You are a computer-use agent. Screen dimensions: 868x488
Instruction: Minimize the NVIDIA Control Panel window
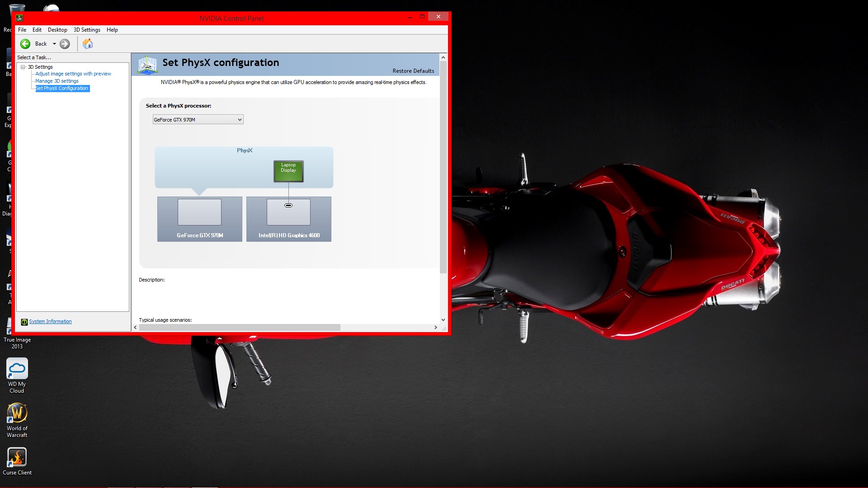point(410,17)
